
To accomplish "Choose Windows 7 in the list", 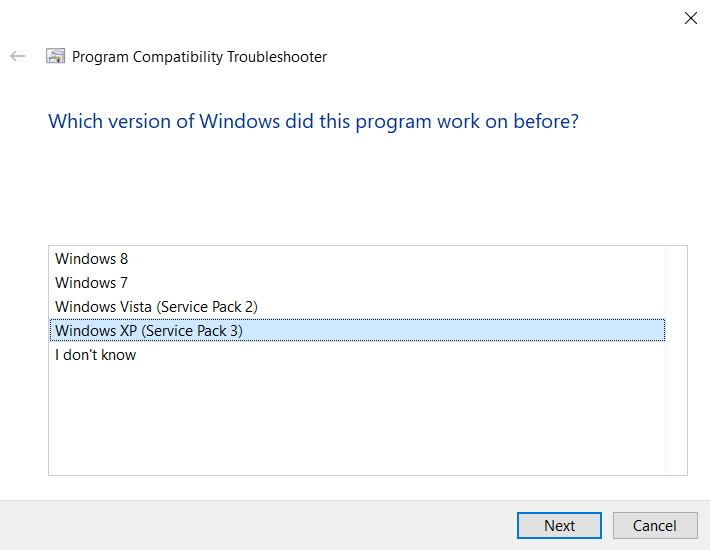I will (x=92, y=283).
